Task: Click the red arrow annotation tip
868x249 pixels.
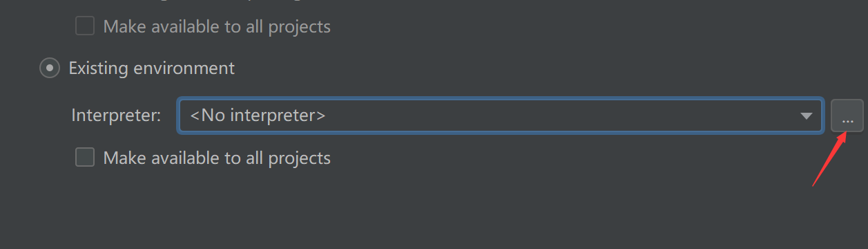Action: 842,134
